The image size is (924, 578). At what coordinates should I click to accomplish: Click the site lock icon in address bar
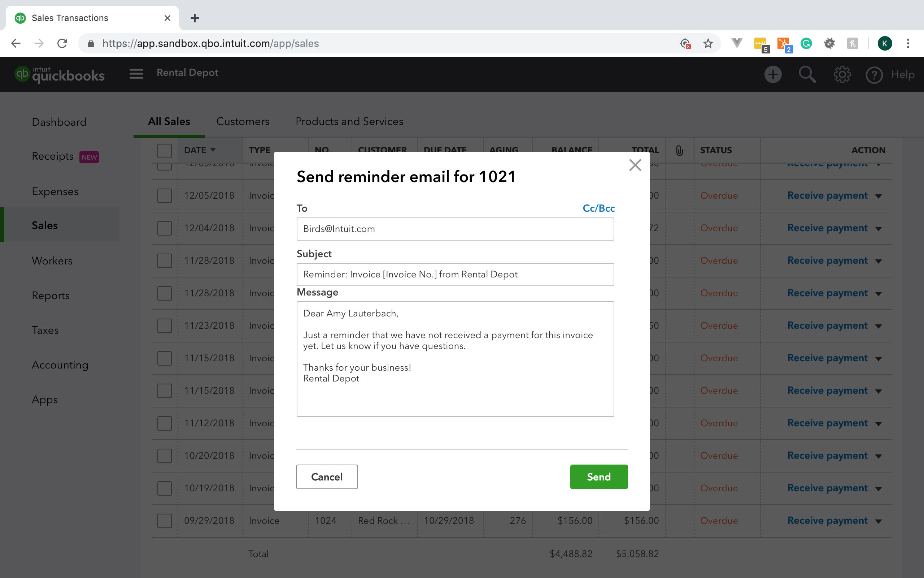pyautogui.click(x=91, y=44)
